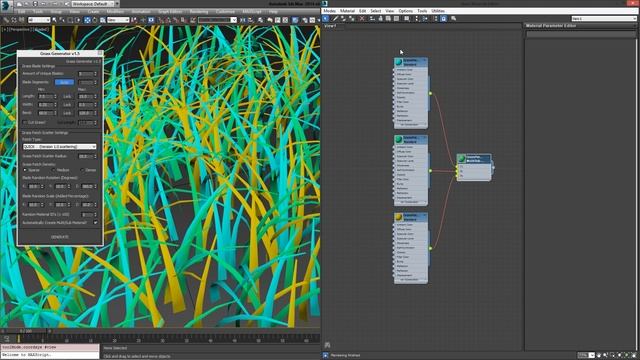640x360 pixels.
Task: Open the Rendering menu in 3ds Max
Action: tap(199, 12)
